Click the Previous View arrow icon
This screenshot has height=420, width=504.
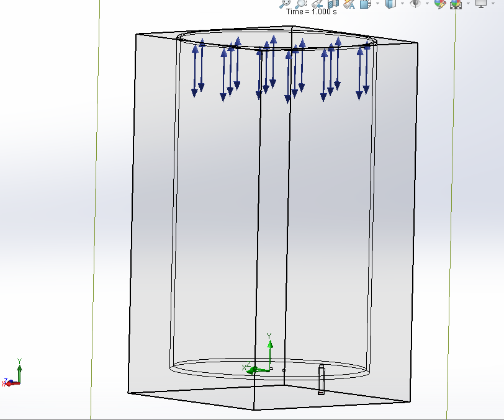click(316, 5)
